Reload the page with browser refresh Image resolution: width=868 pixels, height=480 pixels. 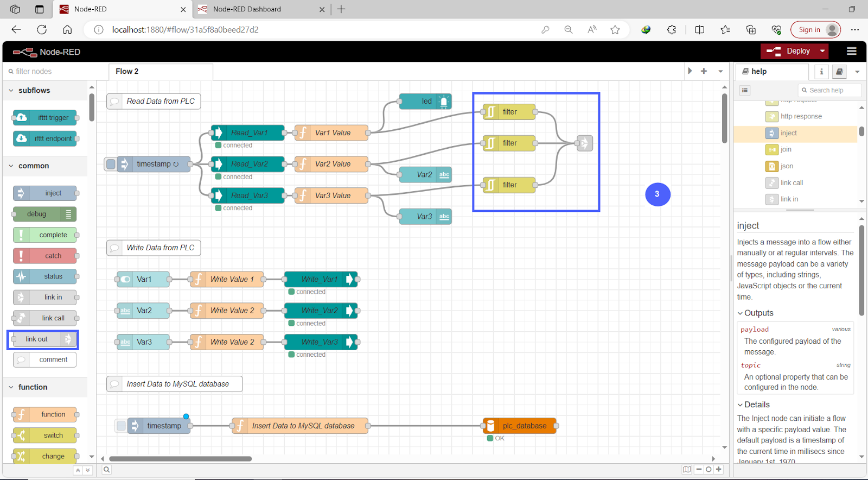pos(42,30)
